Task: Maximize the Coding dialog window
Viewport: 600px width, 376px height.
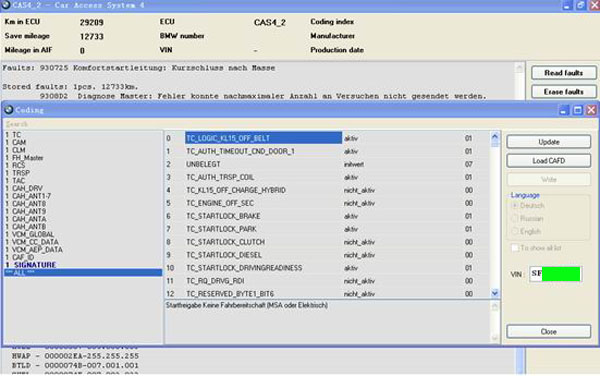Action: [x=577, y=110]
